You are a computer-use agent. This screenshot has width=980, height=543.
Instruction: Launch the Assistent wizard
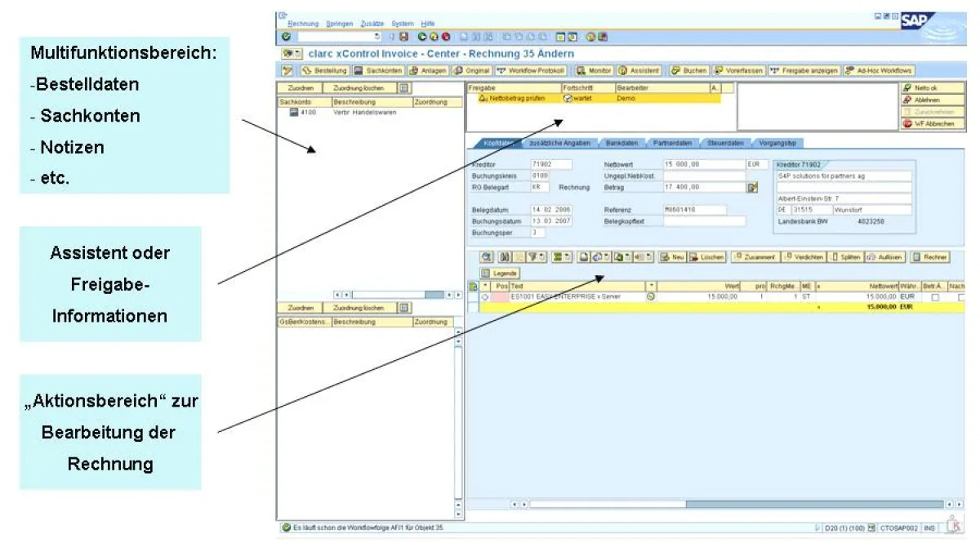tap(639, 70)
